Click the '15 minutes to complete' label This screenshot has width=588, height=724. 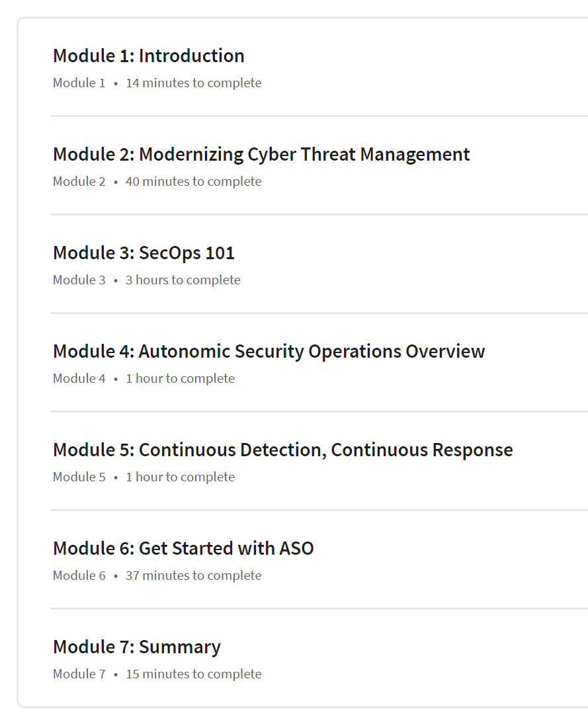point(194,674)
